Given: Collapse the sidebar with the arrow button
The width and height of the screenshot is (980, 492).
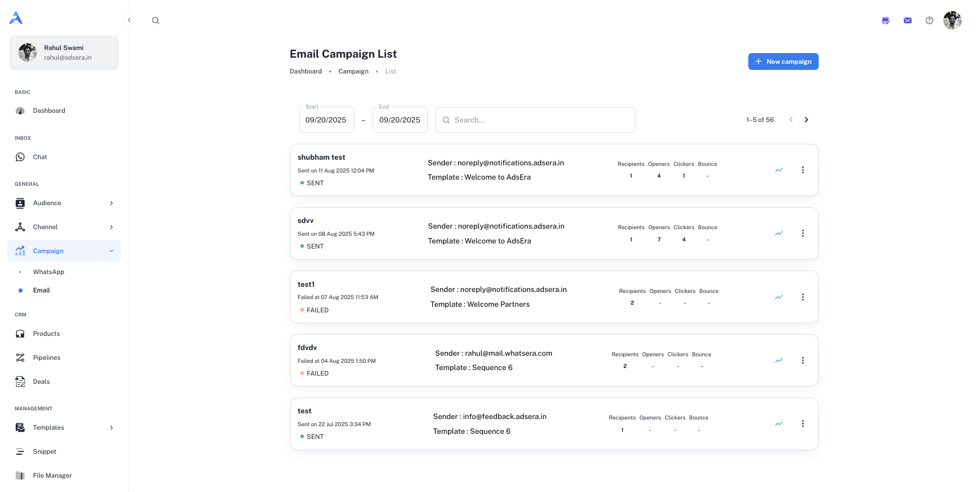Looking at the screenshot, I should click(129, 20).
